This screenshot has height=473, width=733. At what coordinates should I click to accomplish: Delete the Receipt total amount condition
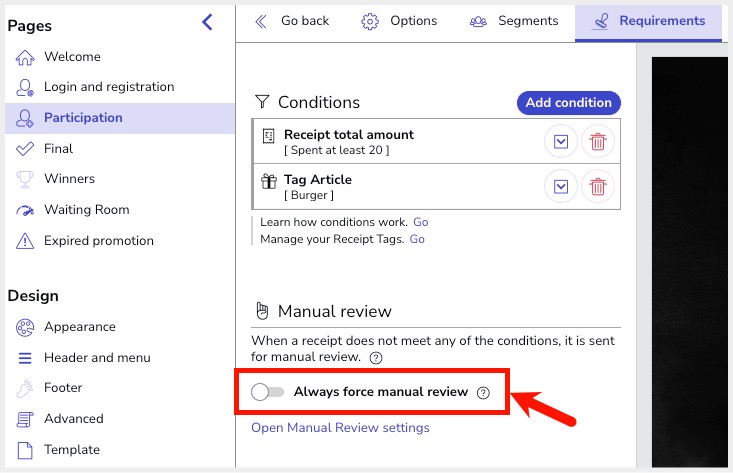[x=598, y=141]
